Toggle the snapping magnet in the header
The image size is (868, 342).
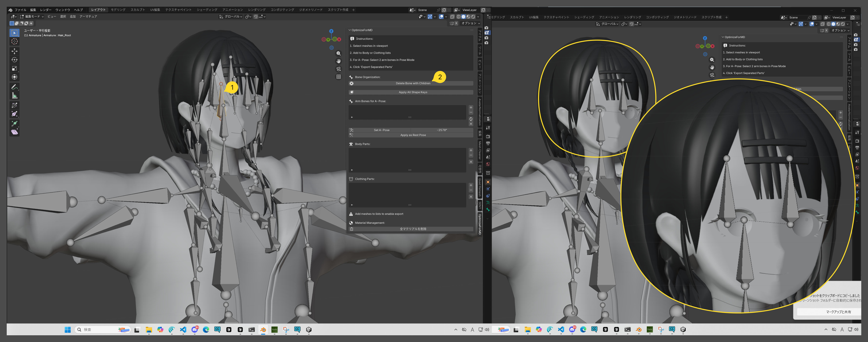click(x=256, y=16)
